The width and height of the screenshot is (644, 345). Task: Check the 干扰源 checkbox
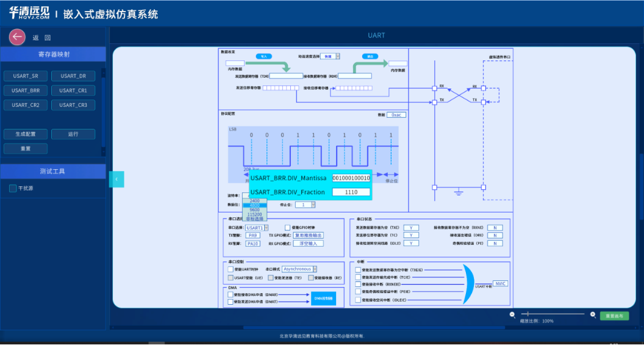(x=13, y=188)
